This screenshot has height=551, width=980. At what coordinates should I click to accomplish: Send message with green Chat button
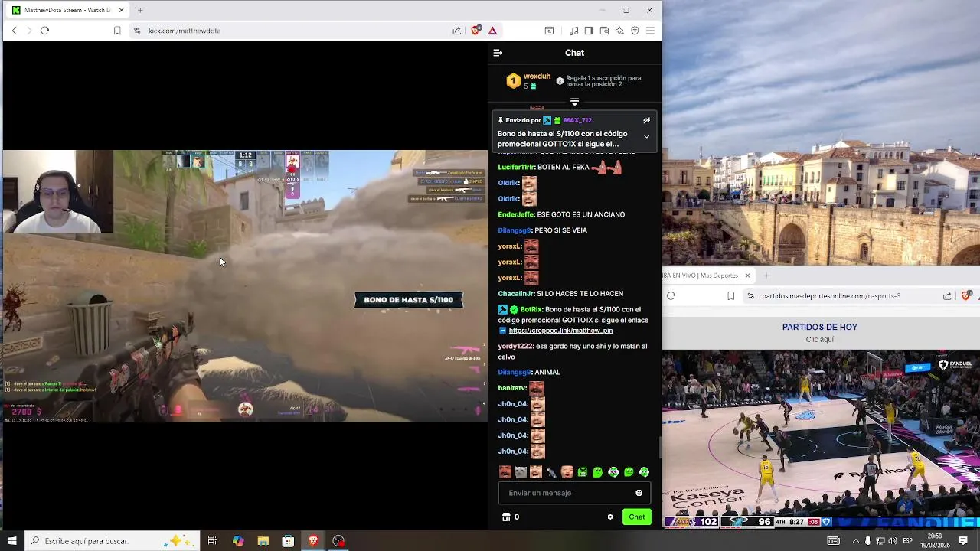point(637,517)
